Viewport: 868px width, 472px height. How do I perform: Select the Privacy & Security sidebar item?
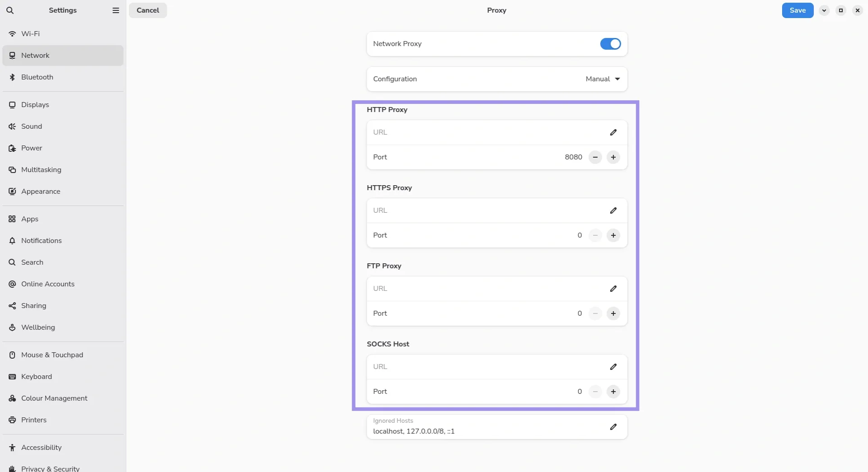63,468
